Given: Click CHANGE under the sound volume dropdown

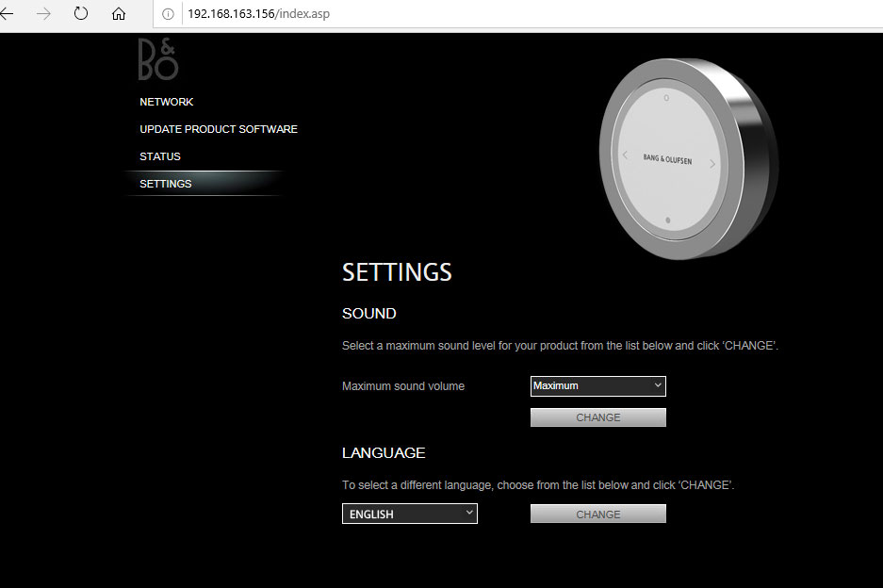Looking at the screenshot, I should tap(597, 417).
